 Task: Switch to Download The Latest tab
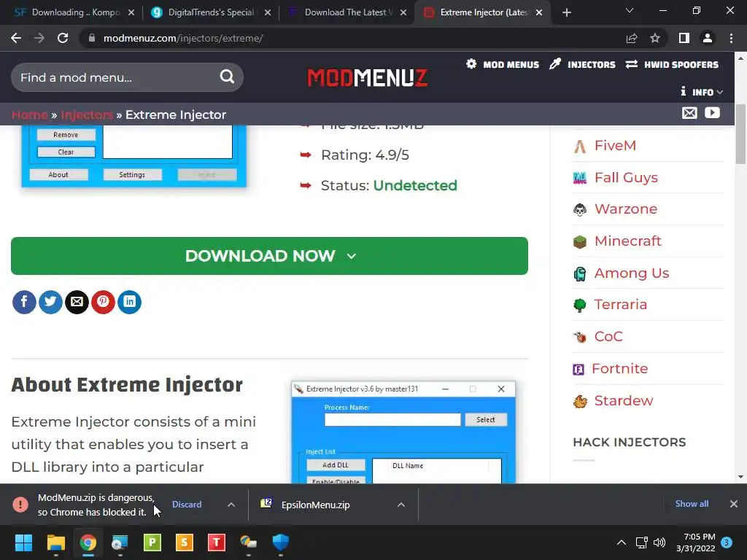click(347, 12)
